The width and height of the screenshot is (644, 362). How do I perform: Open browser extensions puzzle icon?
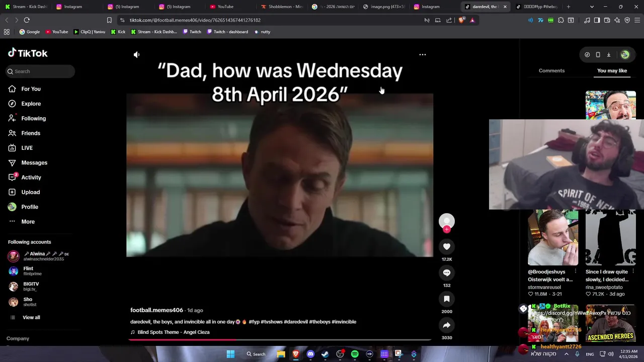pos(561,20)
